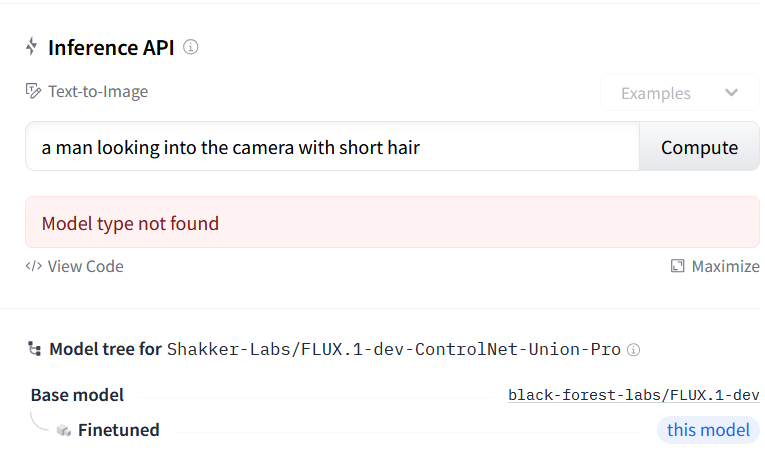The height and width of the screenshot is (468, 765).
Task: Click the Finetuned cube icon
Action: [x=64, y=431]
